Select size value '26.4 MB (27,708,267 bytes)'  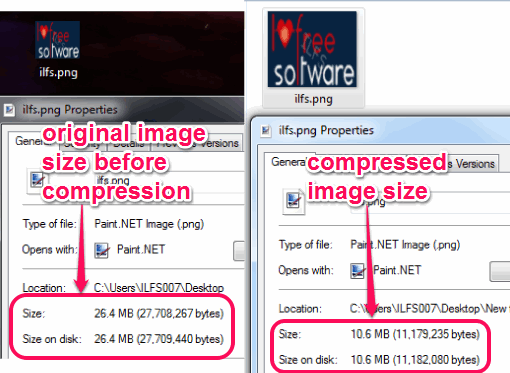point(159,314)
